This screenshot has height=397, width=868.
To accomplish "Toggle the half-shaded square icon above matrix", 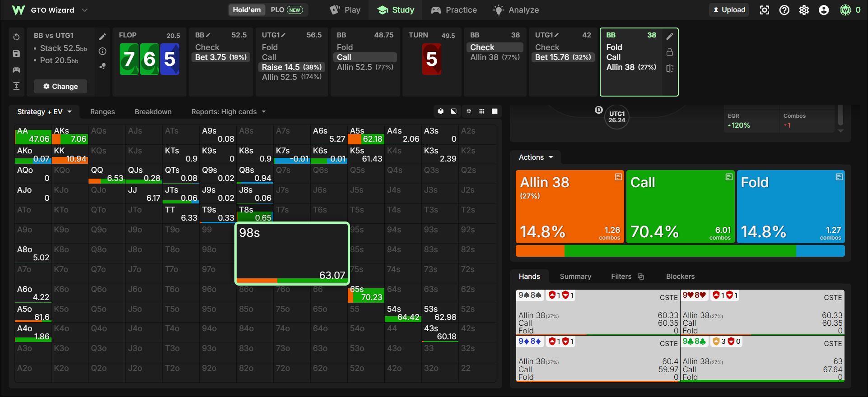I will click(x=453, y=111).
